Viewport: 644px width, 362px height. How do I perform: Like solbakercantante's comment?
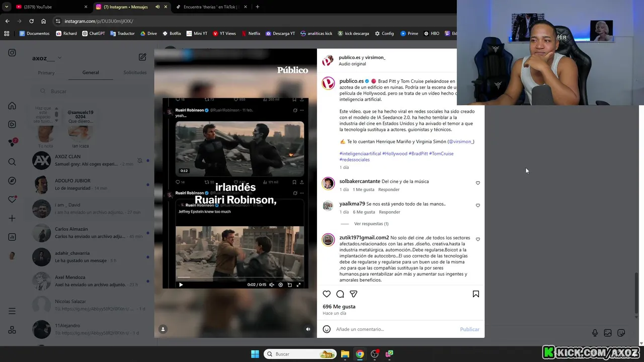pyautogui.click(x=478, y=183)
